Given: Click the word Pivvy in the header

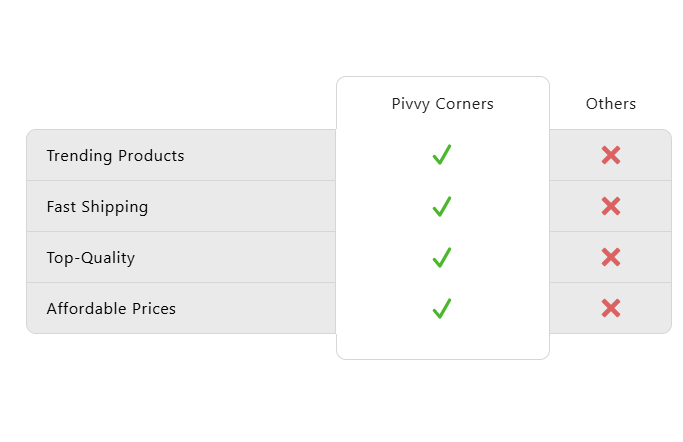Looking at the screenshot, I should 411,104.
